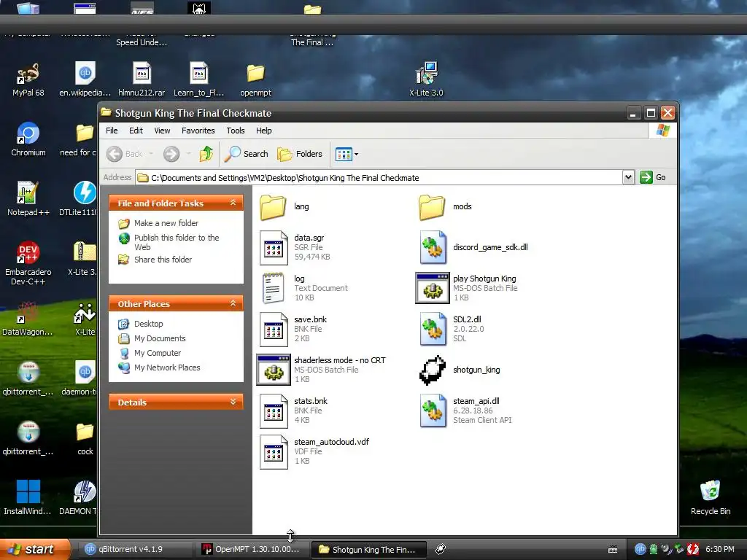
Task: Click the Forward arrow toolbar button
Action: click(x=171, y=154)
